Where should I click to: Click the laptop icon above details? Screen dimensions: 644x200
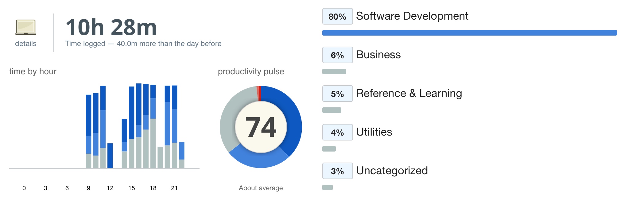pos(26,27)
